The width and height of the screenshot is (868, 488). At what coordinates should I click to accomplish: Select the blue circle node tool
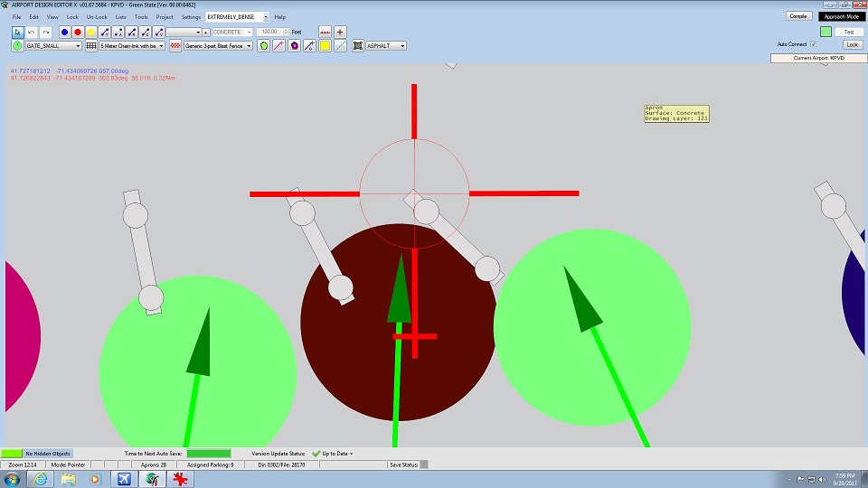(64, 32)
